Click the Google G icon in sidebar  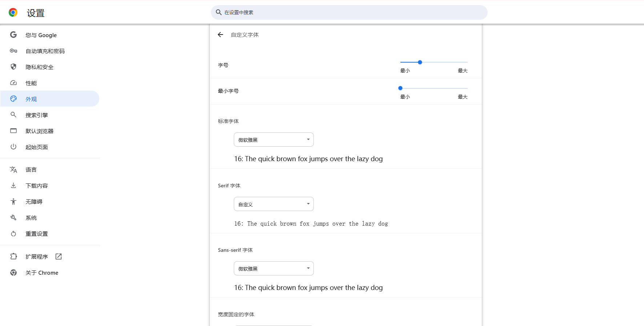click(x=13, y=35)
